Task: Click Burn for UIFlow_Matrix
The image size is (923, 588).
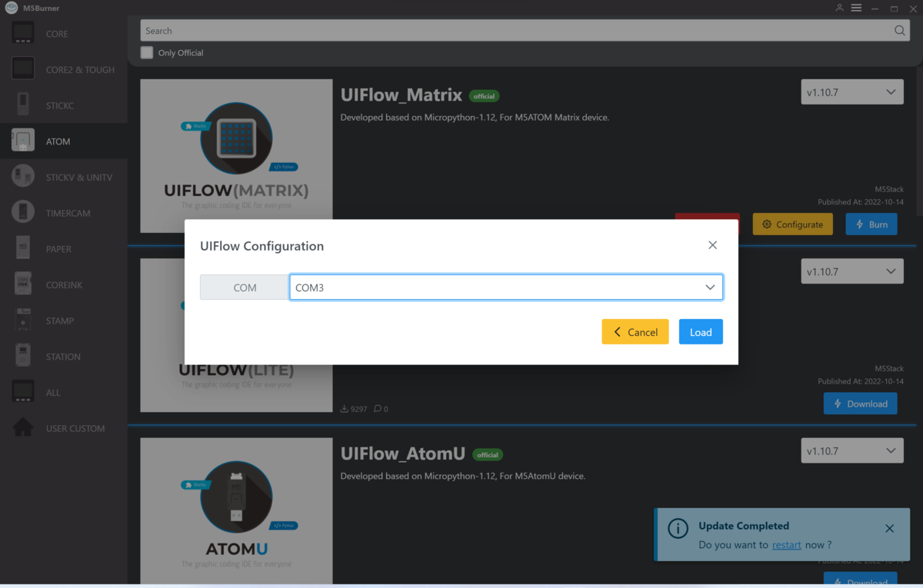Action: [x=871, y=224]
